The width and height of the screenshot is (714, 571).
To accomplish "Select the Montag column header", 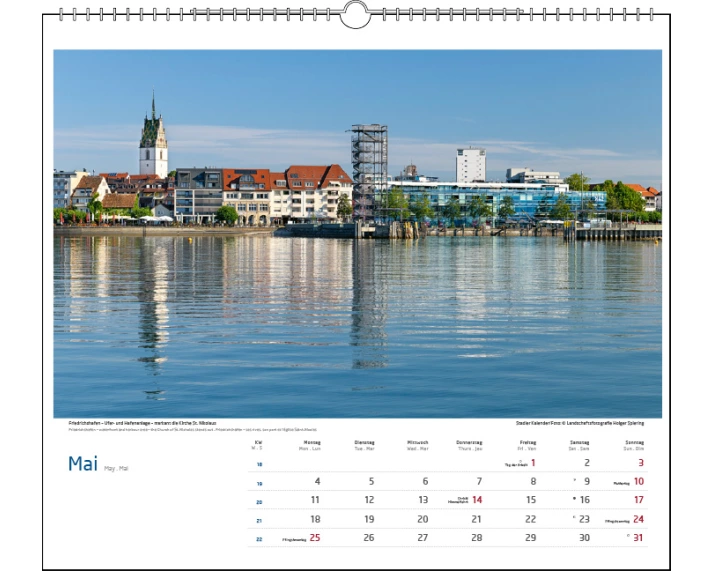I will 312,443.
